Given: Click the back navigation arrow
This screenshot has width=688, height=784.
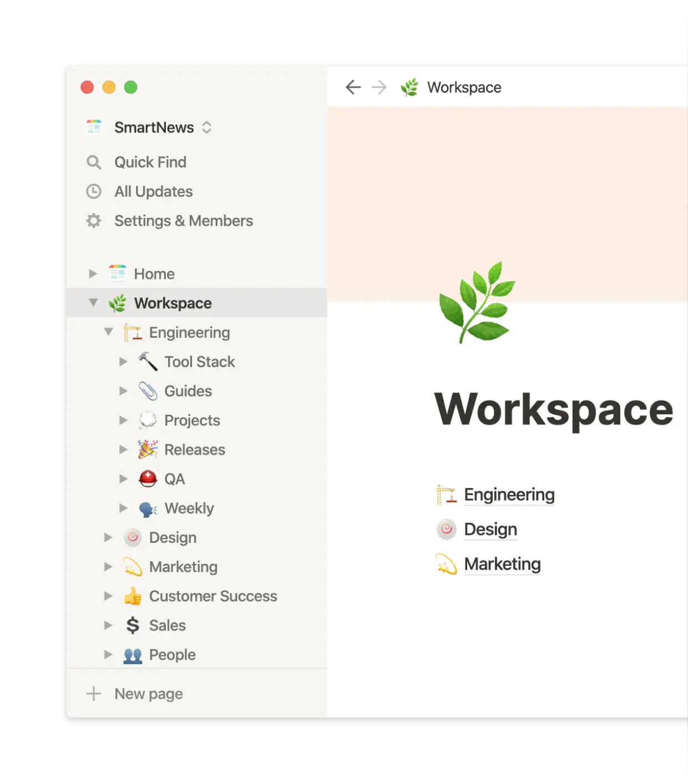Looking at the screenshot, I should 353,87.
